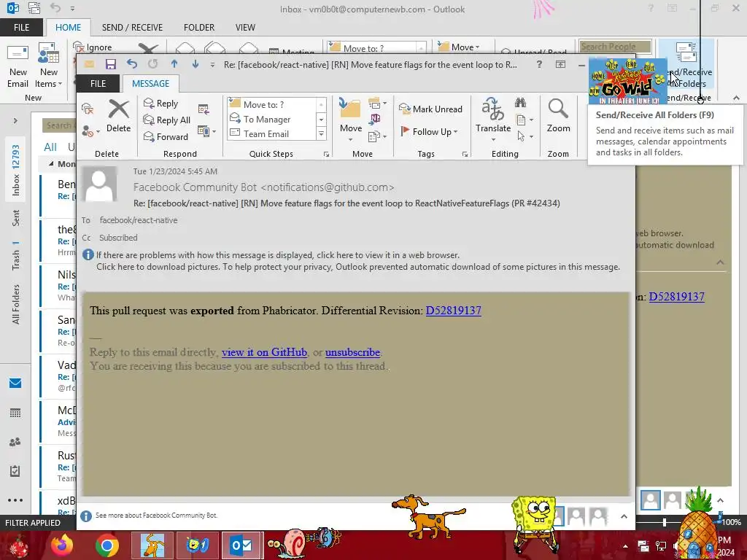Screen dimensions: 747x560
Task: Adjust the zoom slider in the status bar
Action: click(665, 522)
